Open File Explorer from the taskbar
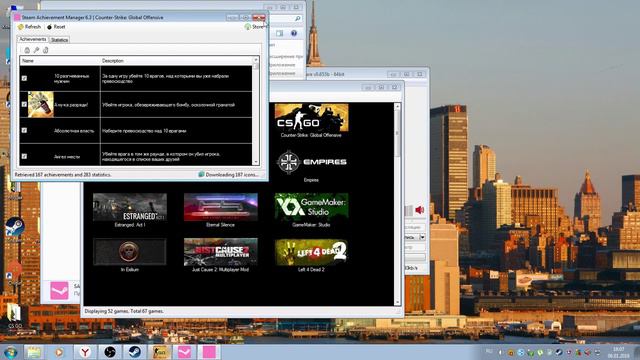The width and height of the screenshot is (640, 360). tap(33, 352)
